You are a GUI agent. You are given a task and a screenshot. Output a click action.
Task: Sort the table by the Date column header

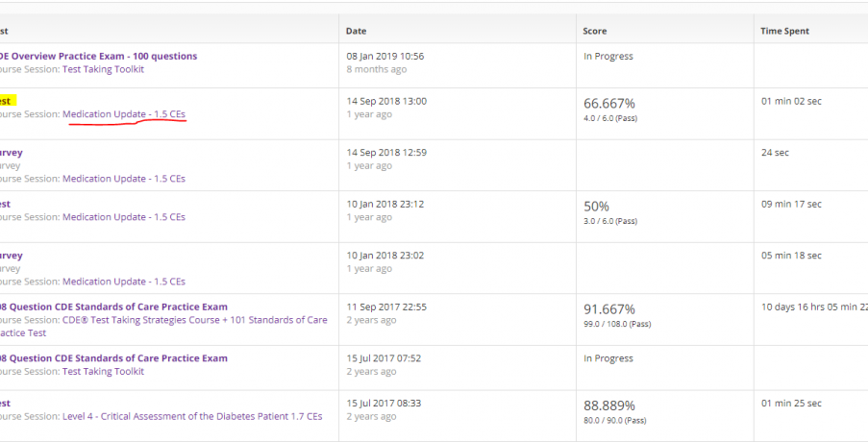coord(356,31)
